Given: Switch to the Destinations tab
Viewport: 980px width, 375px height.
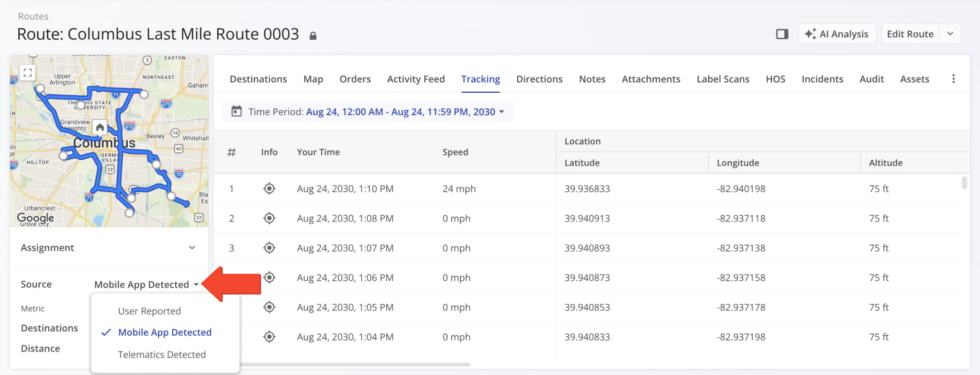Looking at the screenshot, I should (258, 79).
